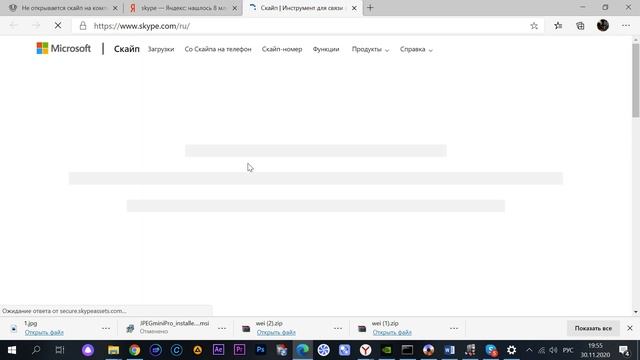Open Yandex Browser from the taskbar
This screenshot has height=360, width=640.
365,350
